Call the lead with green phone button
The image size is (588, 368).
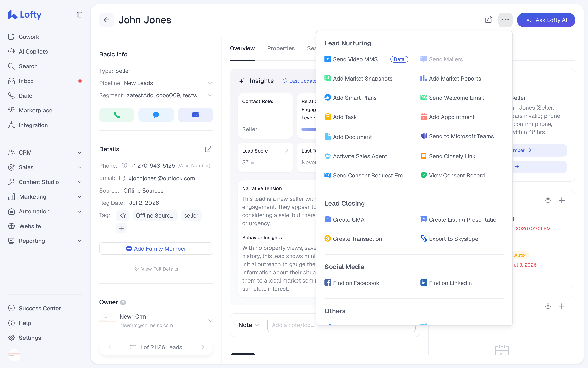click(117, 115)
